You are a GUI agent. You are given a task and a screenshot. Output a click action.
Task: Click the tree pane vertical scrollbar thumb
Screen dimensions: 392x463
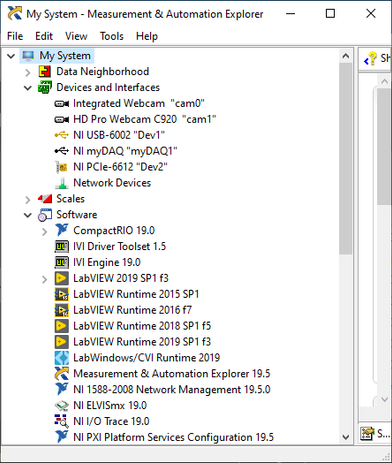346,159
